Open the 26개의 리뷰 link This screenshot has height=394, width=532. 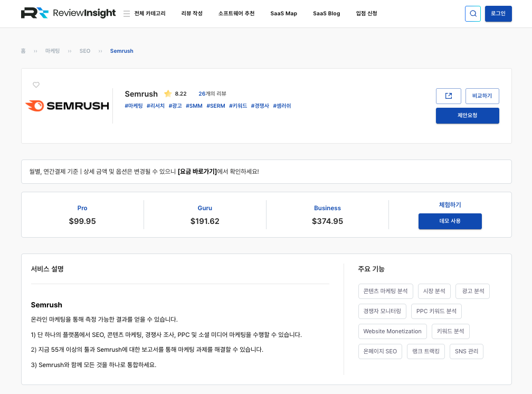pyautogui.click(x=212, y=93)
